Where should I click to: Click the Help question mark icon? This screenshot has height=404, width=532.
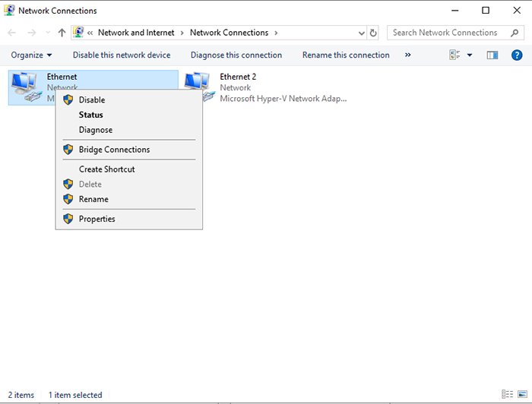click(x=517, y=55)
